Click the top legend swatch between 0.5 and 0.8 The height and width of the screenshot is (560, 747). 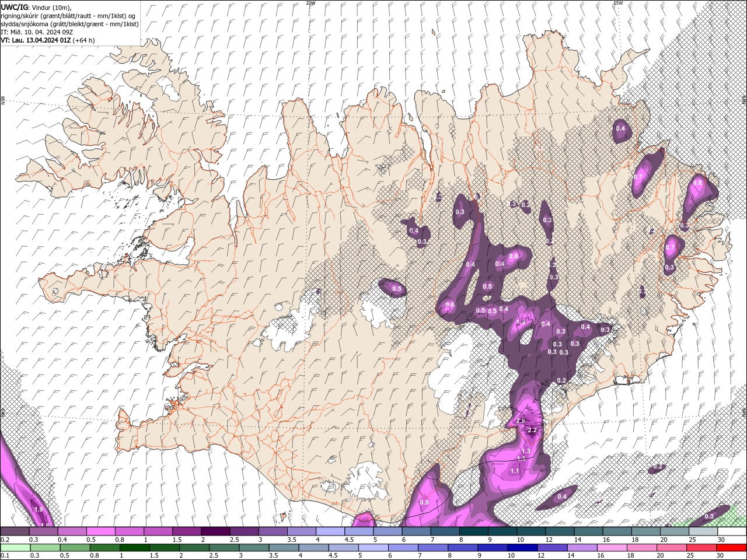[100, 531]
